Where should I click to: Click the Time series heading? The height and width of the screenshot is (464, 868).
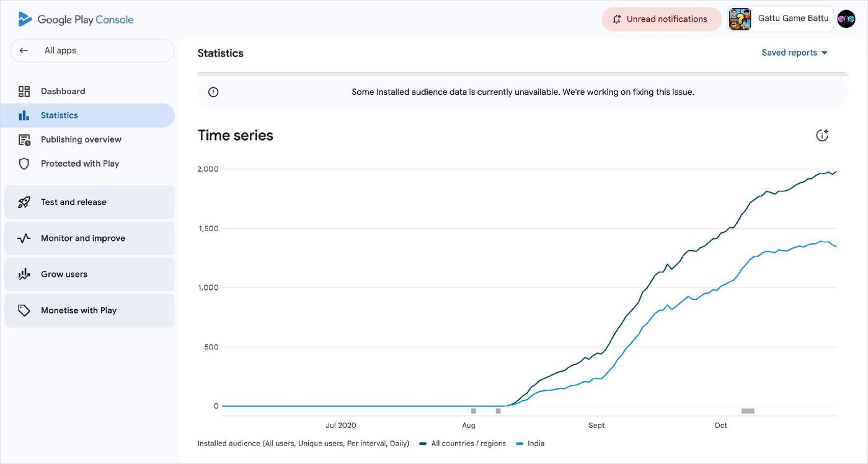pos(236,136)
